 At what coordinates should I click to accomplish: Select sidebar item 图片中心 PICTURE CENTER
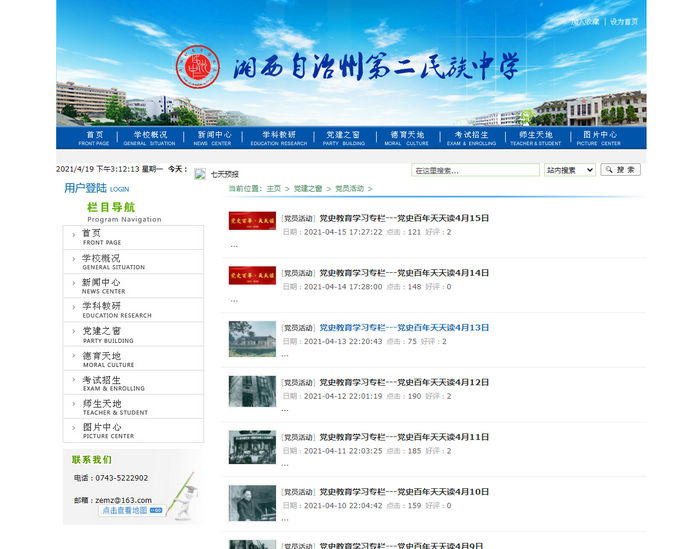133,430
